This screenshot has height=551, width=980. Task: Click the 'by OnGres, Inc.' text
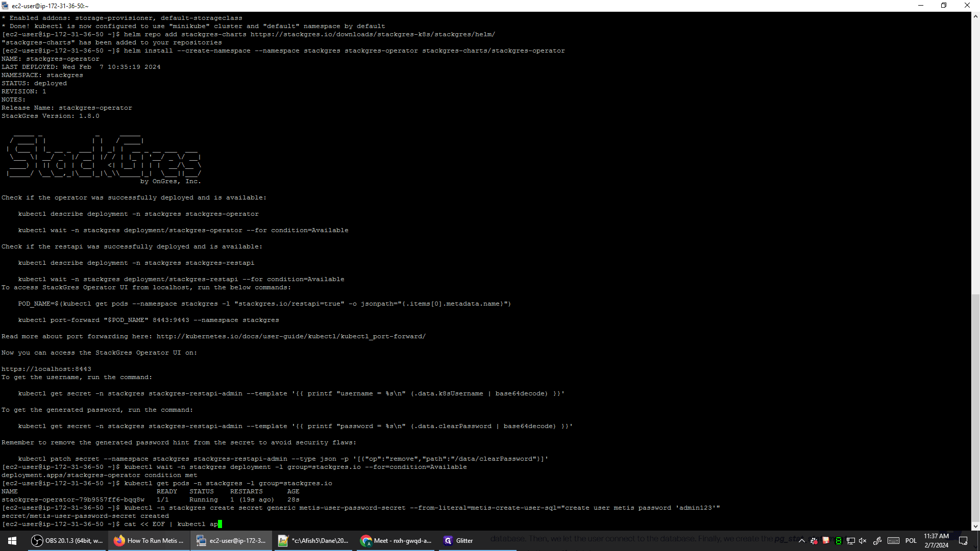tap(170, 181)
